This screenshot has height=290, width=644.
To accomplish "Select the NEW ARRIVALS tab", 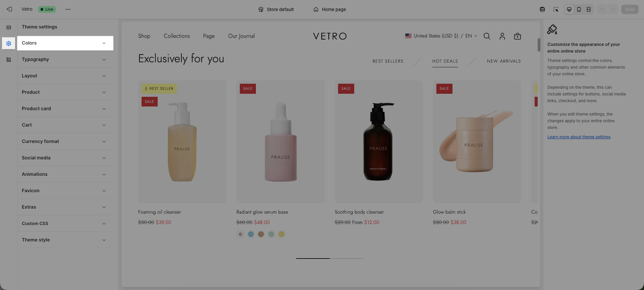I will tap(504, 61).
